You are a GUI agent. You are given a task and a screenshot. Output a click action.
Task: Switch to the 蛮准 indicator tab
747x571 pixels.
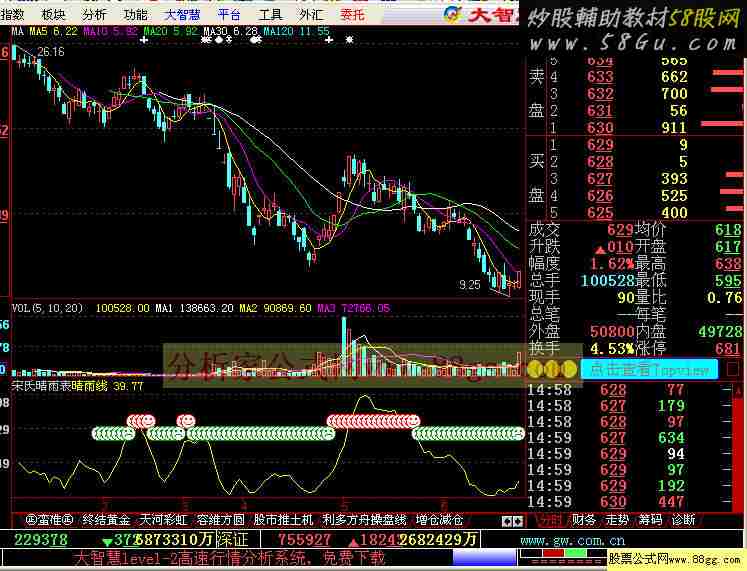pos(49,520)
